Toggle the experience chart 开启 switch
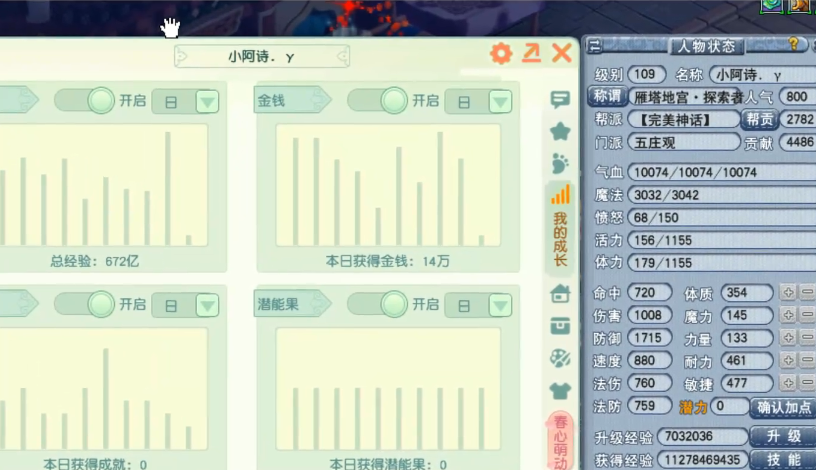Image resolution: width=816 pixels, height=470 pixels. point(86,101)
